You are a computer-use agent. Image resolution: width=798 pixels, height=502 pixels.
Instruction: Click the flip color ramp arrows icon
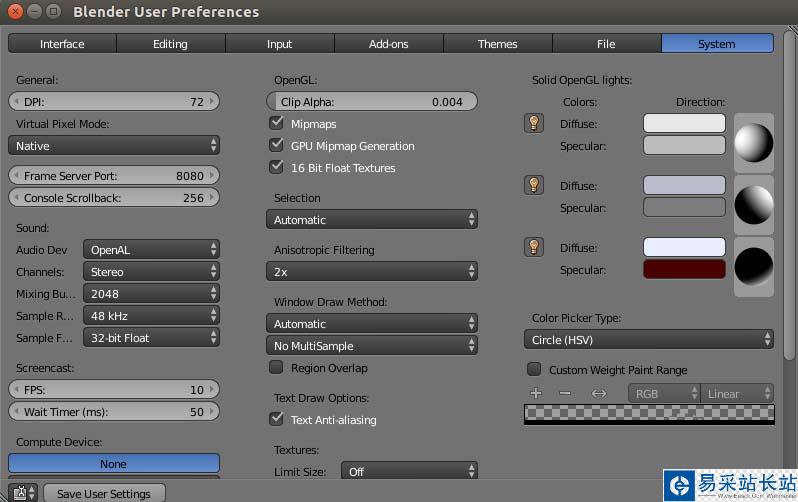coord(599,394)
